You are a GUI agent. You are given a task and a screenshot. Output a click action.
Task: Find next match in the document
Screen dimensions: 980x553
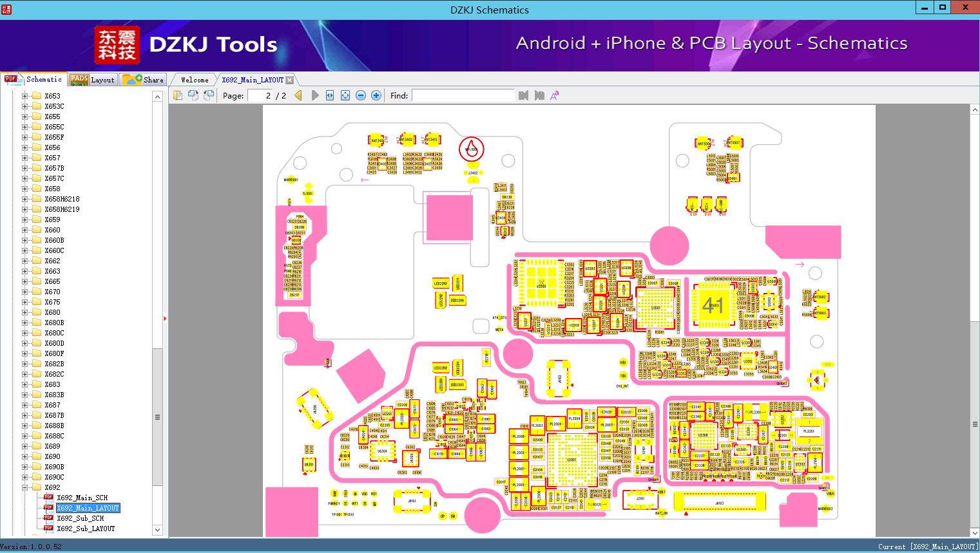click(539, 95)
